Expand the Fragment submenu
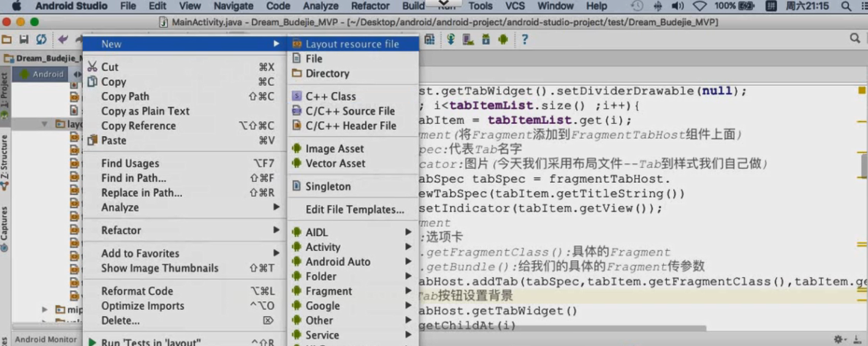 click(x=353, y=291)
